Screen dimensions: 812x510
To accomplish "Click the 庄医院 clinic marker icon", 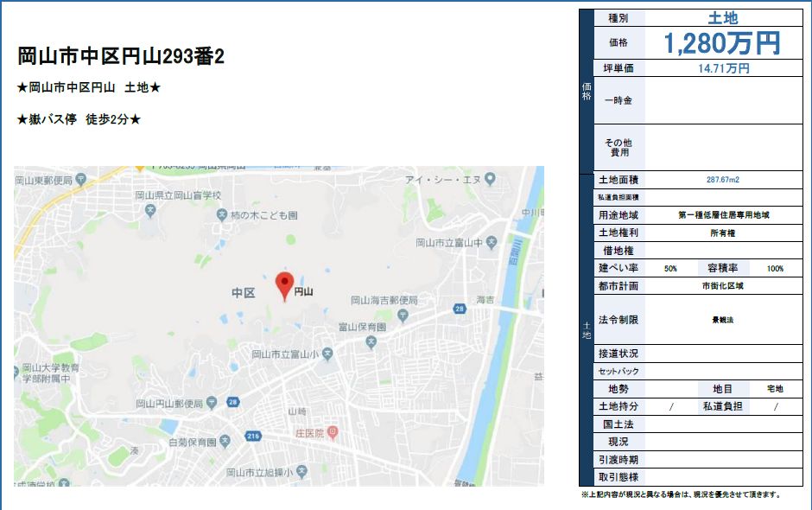I will [x=333, y=432].
